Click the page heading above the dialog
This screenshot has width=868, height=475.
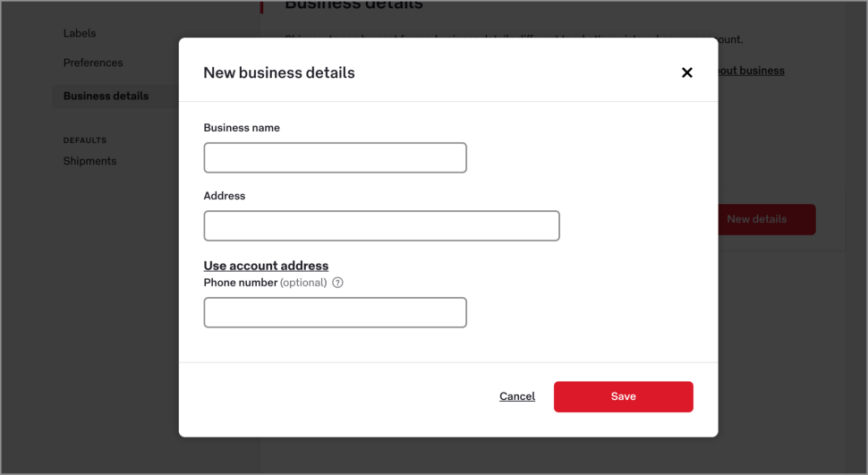[353, 5]
